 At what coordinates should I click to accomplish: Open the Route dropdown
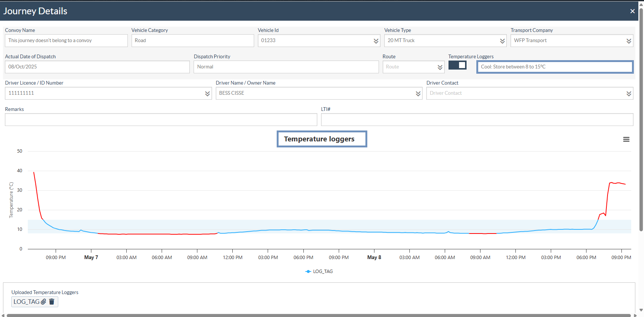440,67
